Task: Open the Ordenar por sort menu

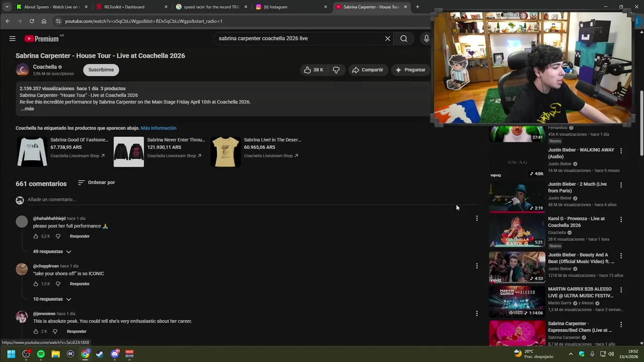Action: (97, 183)
